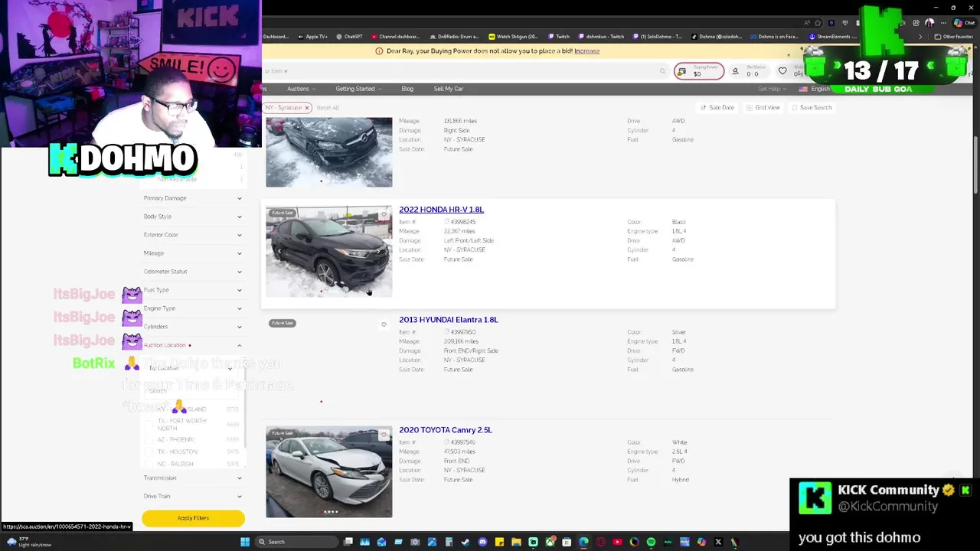The height and width of the screenshot is (551, 980).
Task: Sort listings by Sale Date
Action: tap(717, 108)
